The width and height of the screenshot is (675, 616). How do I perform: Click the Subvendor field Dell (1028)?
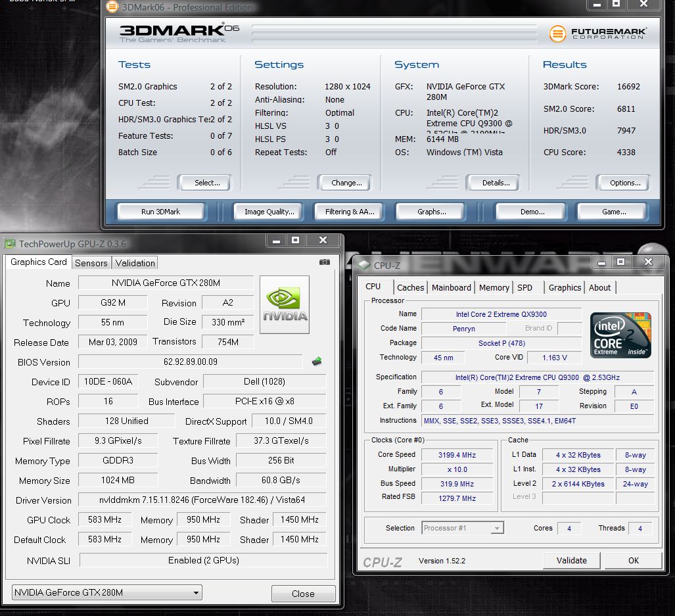[264, 381]
